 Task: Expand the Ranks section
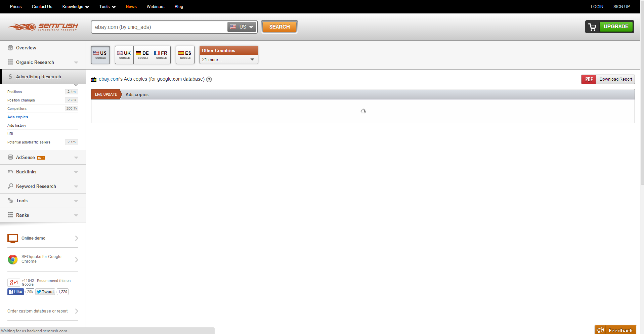[x=76, y=215]
